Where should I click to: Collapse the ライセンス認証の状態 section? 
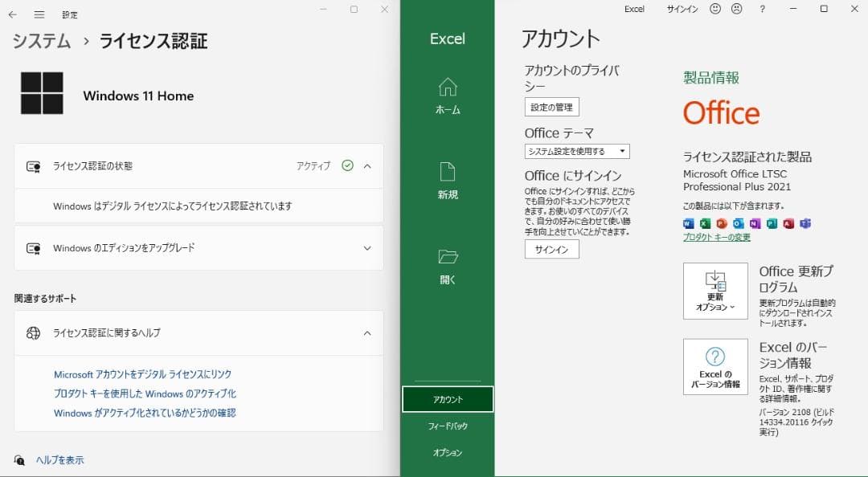tap(366, 166)
